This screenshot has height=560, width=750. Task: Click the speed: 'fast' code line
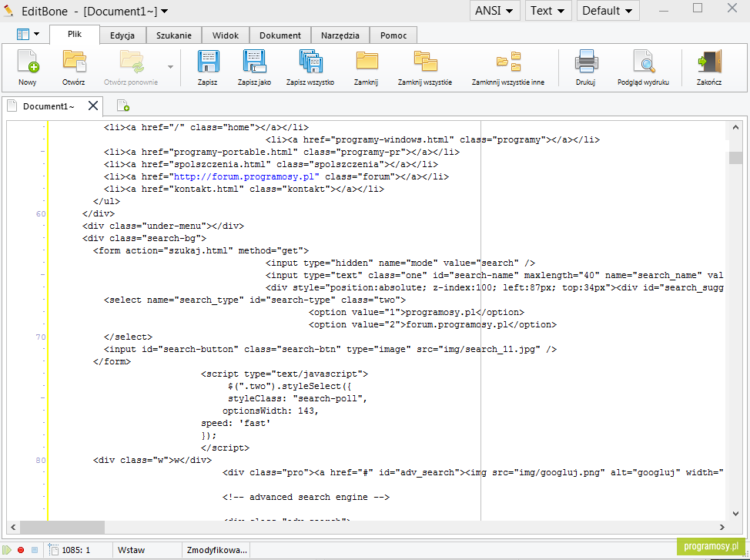tap(236, 423)
